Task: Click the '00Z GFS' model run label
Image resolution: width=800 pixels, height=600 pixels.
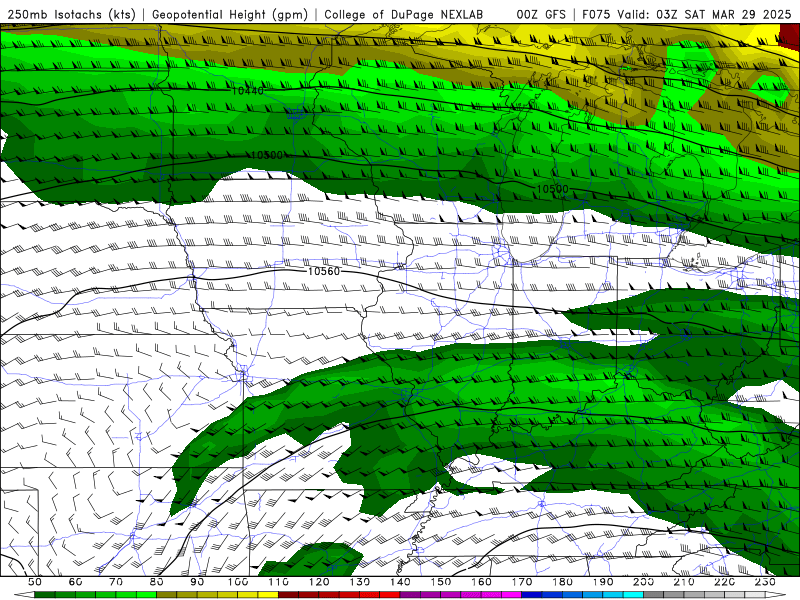Action: 541,14
